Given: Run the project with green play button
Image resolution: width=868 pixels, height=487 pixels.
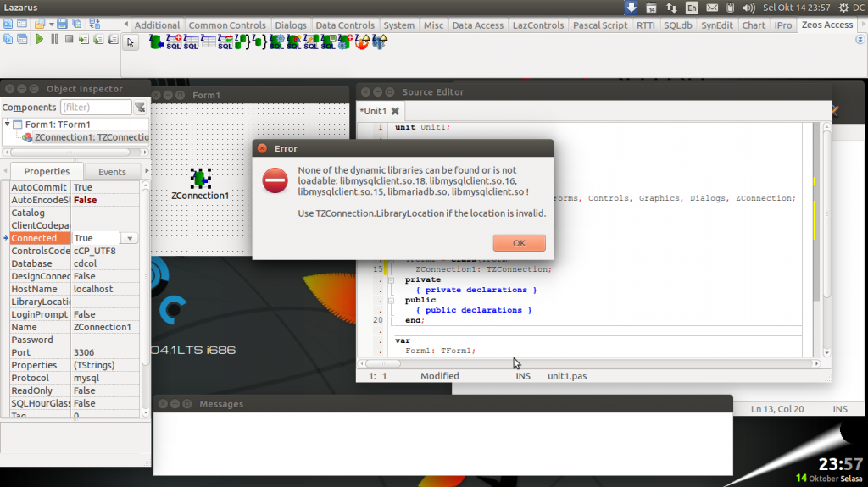Looking at the screenshot, I should [x=39, y=39].
